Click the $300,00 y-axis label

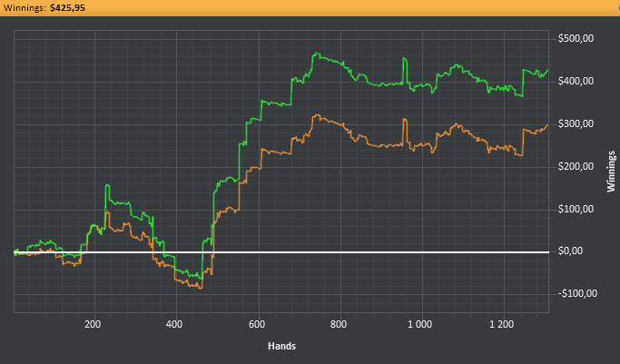coord(576,124)
